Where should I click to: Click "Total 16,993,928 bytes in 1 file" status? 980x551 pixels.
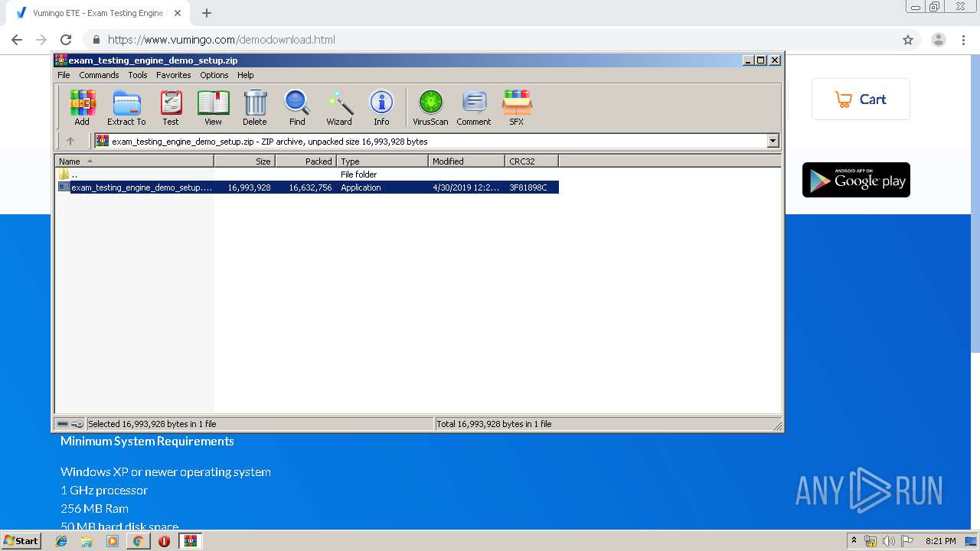[494, 424]
